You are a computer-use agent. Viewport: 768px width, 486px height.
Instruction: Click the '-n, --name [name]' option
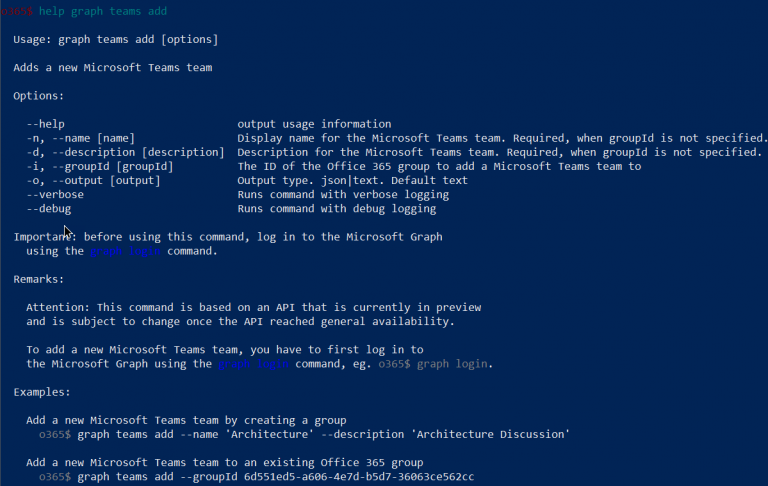(81, 138)
